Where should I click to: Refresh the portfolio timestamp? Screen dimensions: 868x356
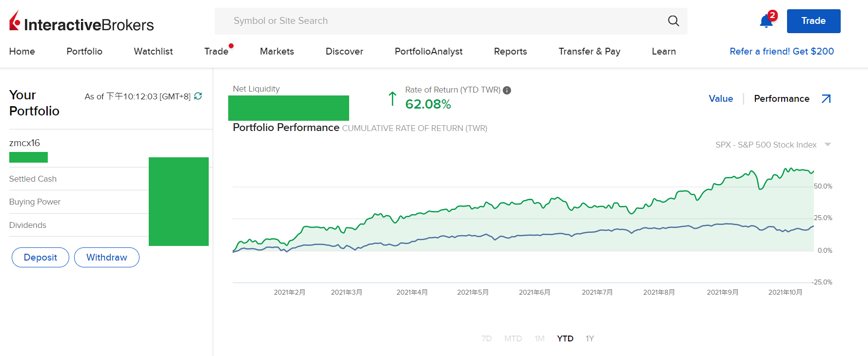point(198,96)
